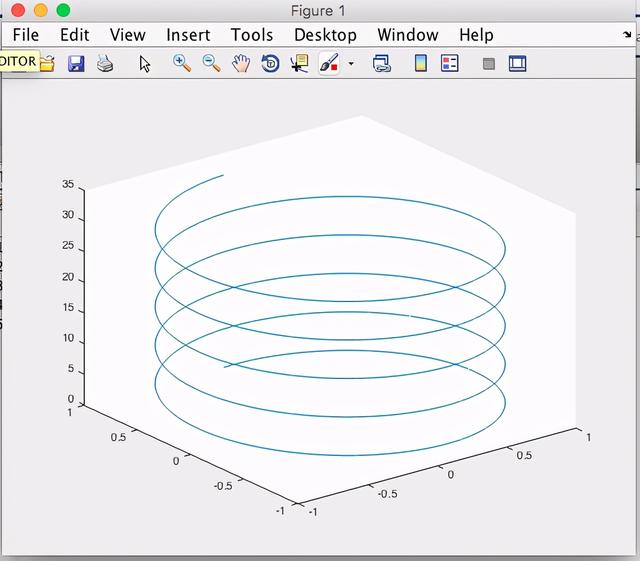Viewport: 640px width, 561px height.
Task: Save the figure with floppy icon
Action: click(76, 64)
